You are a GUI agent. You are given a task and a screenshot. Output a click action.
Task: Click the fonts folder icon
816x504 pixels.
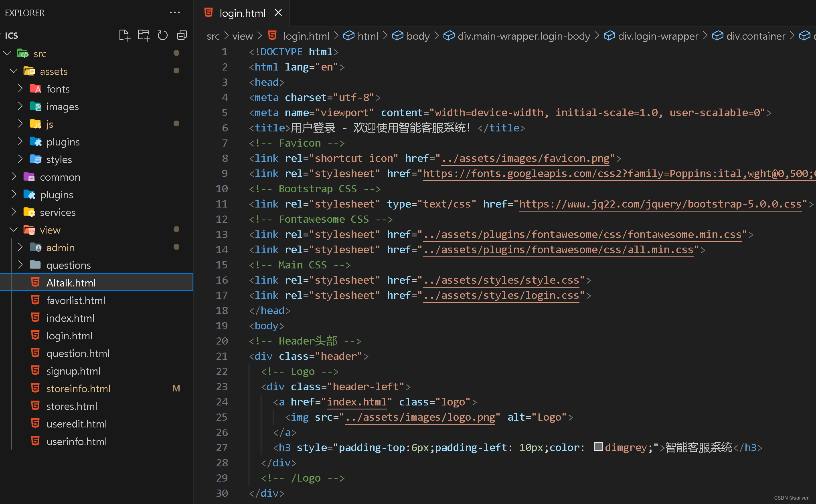click(x=36, y=89)
